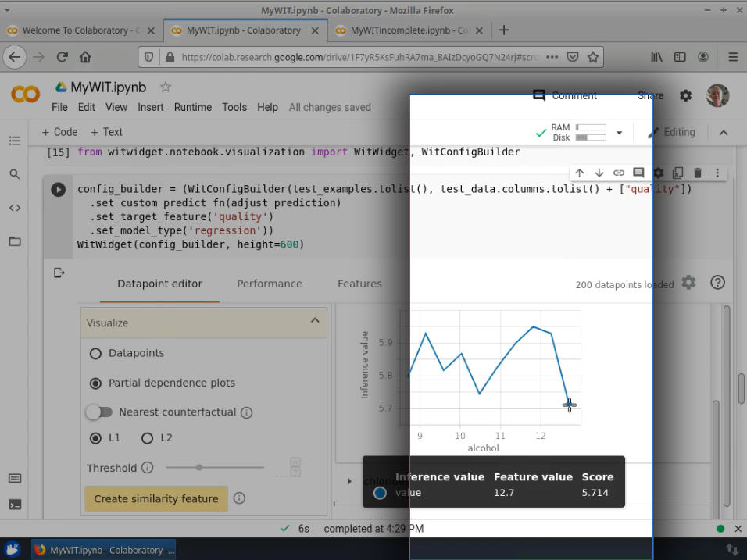Click the Colab CO logo
This screenshot has height=560, width=747.
pos(25,95)
